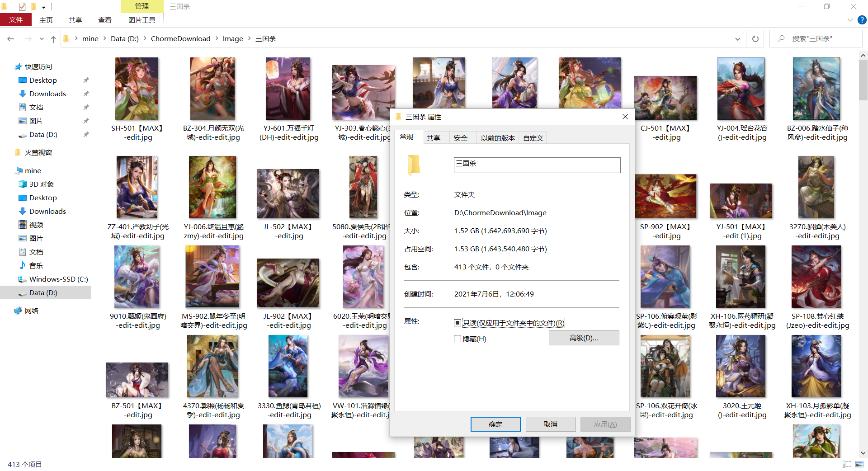Open 视频 library in sidebar

(36, 225)
